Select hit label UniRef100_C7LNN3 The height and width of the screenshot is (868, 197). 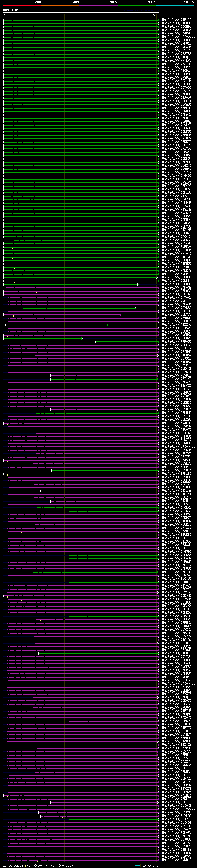[177, 413]
